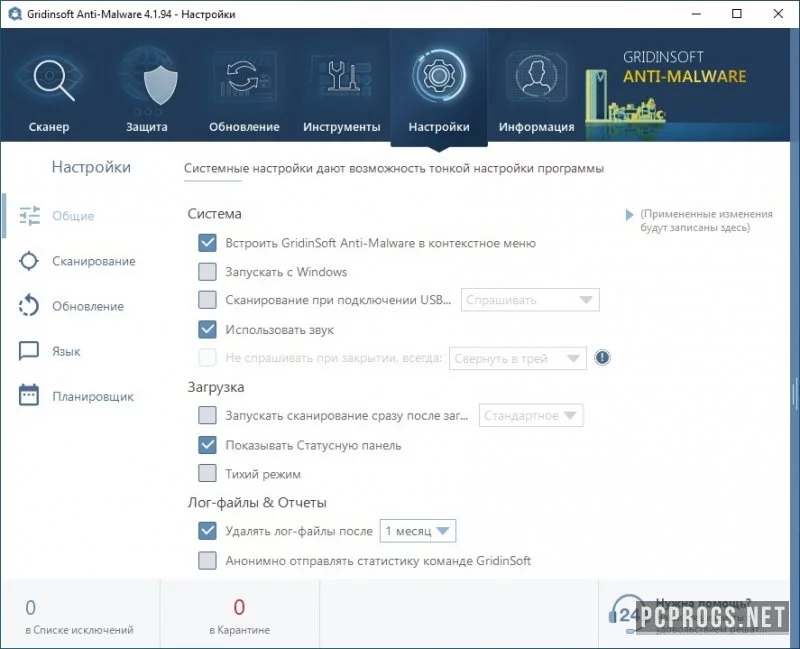Open Планировщик settings category
The image size is (800, 649).
(x=93, y=396)
